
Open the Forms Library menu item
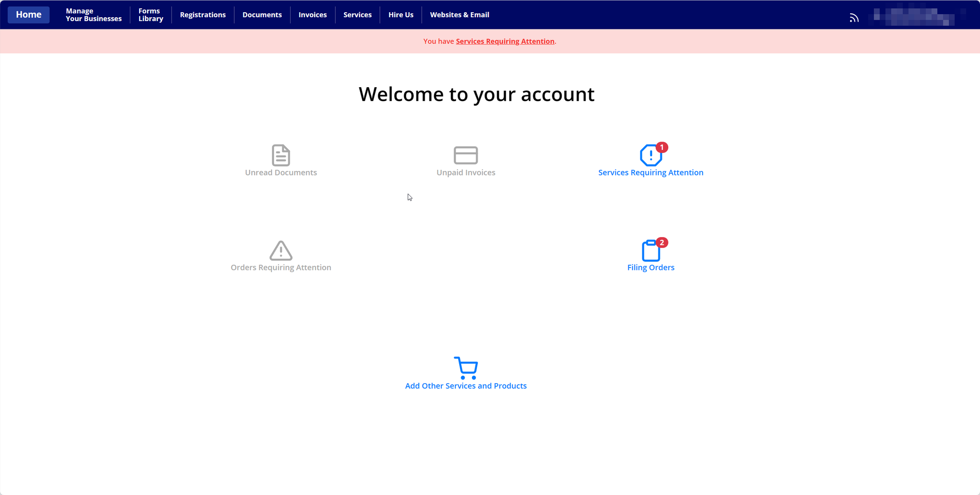(150, 15)
